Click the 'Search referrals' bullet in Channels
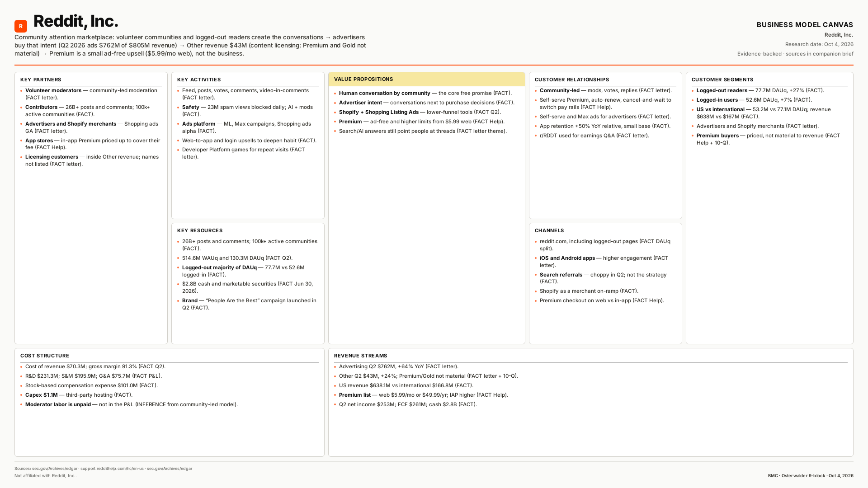This screenshot has width=868, height=488. [605, 278]
